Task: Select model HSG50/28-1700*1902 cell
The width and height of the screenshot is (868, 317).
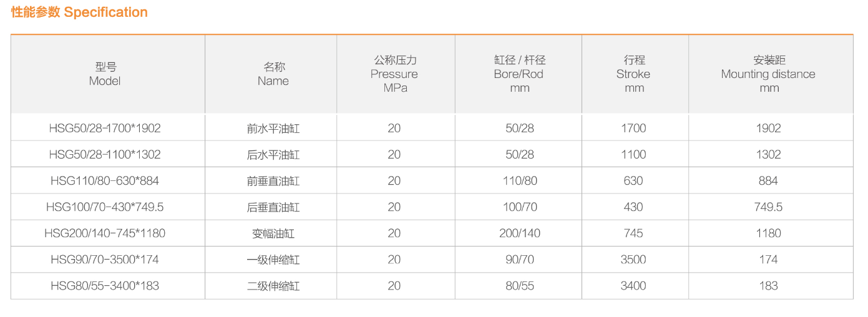Action: (x=105, y=129)
